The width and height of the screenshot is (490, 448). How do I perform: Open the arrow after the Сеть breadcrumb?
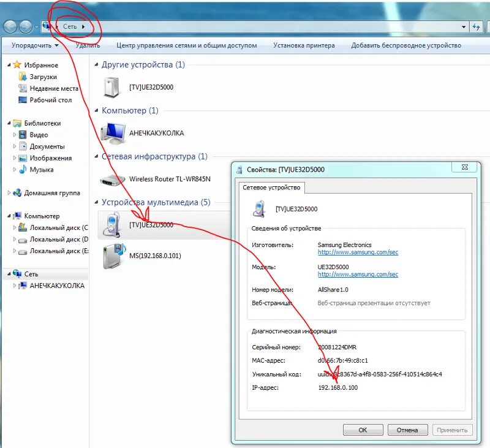tap(83, 26)
